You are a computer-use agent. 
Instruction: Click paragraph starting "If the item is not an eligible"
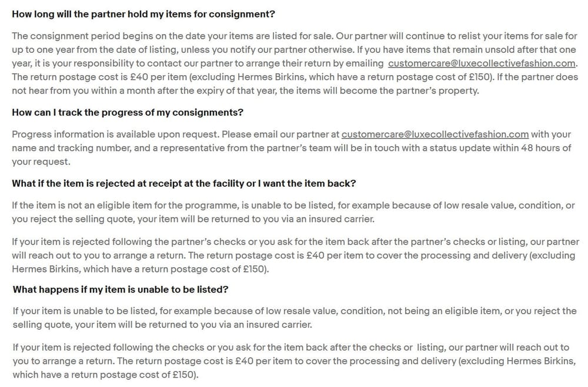[x=293, y=212]
